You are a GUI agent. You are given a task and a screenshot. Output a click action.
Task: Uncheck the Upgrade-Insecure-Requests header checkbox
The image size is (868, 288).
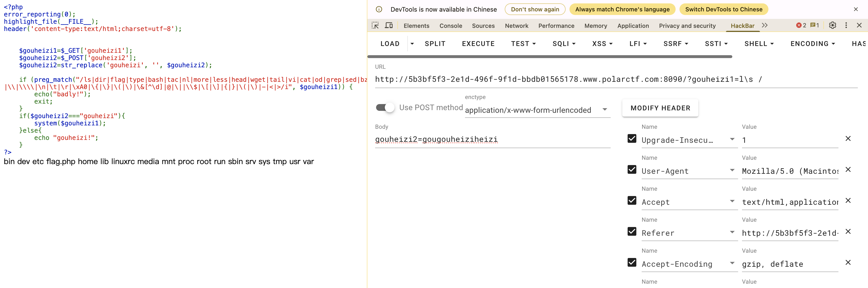point(632,139)
